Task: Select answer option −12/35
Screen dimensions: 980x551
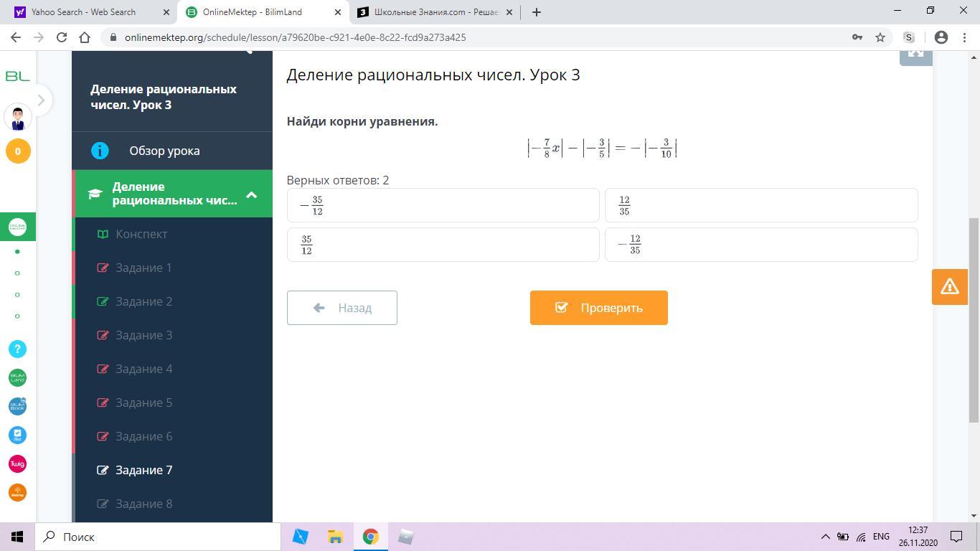Action: [761, 245]
